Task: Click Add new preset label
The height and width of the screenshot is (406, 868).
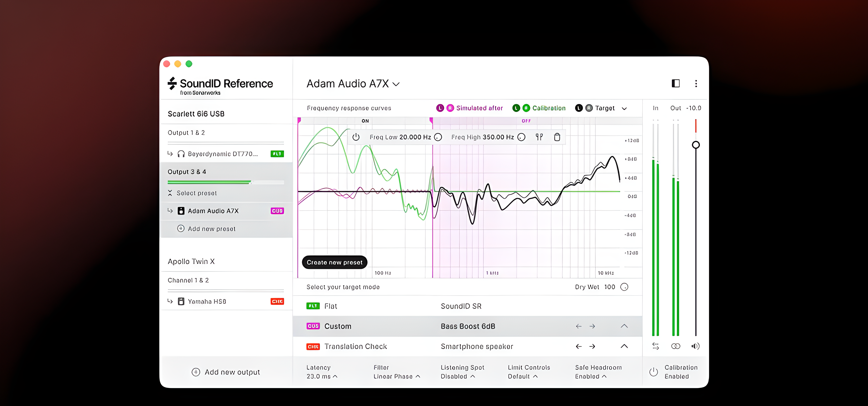Action: [212, 229]
